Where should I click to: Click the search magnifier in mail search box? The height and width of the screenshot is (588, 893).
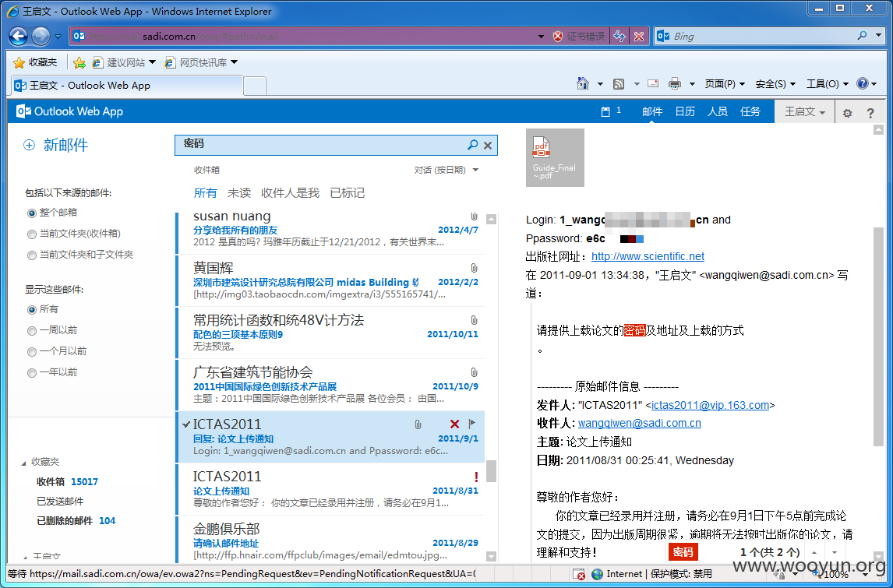[472, 145]
